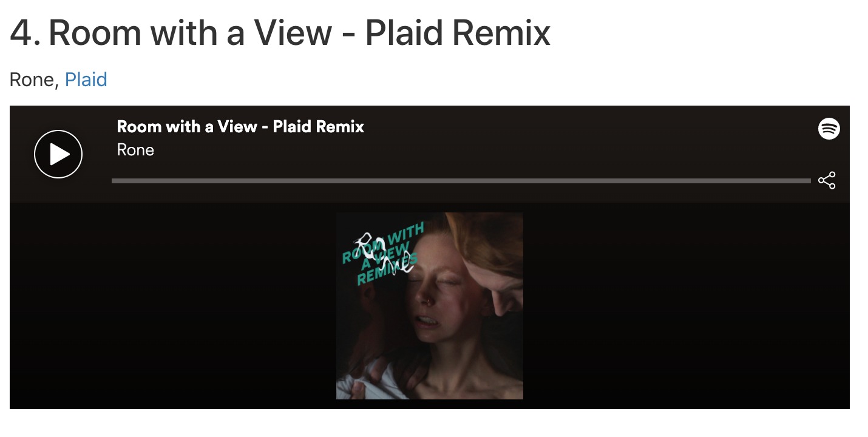
Task: Click artist name Rone in player
Action: (x=135, y=150)
